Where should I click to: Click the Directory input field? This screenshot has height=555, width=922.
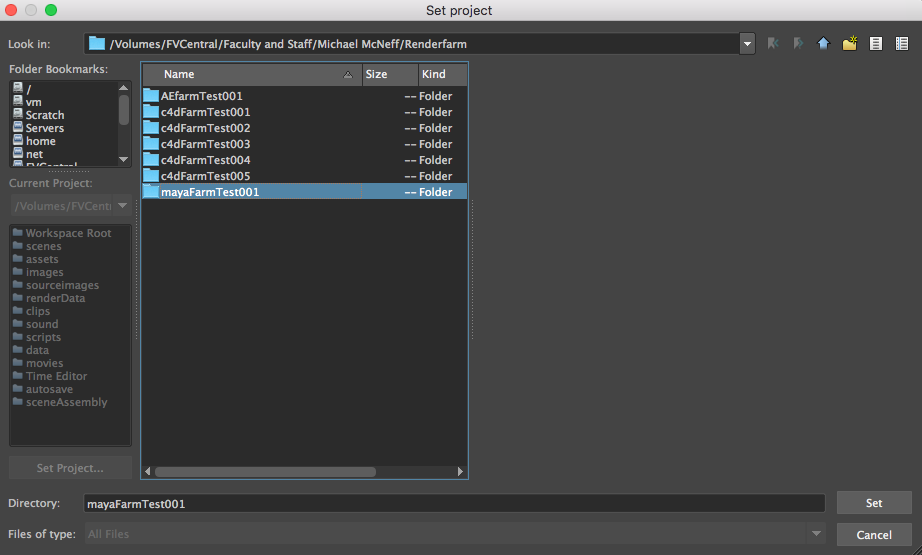[x=454, y=503]
